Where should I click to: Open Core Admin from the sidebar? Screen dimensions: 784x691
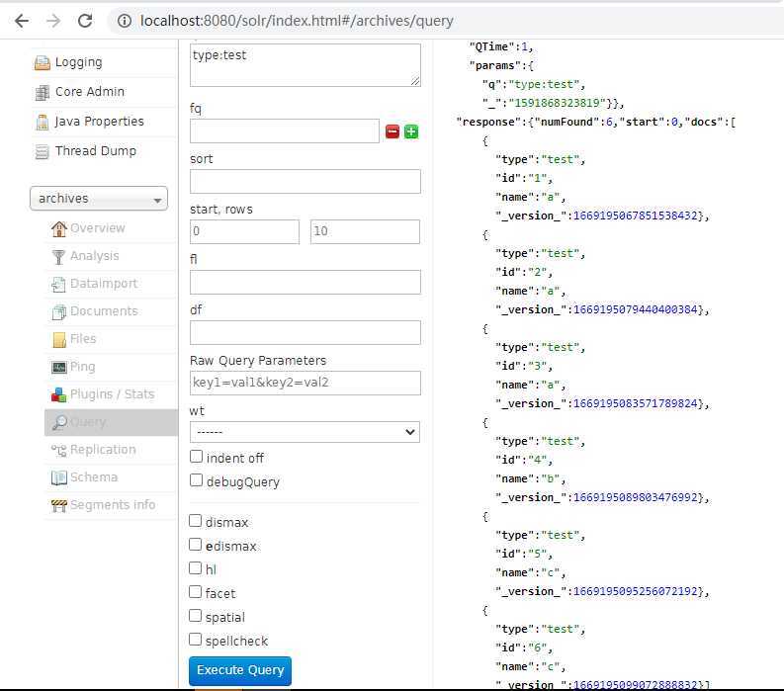pos(89,92)
